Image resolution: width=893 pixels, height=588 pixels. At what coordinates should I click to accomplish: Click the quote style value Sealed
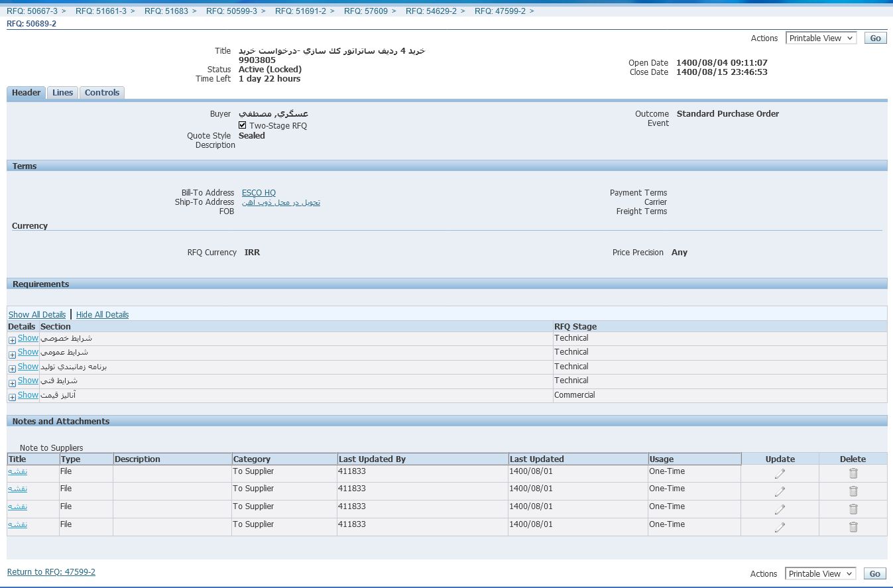(x=252, y=136)
